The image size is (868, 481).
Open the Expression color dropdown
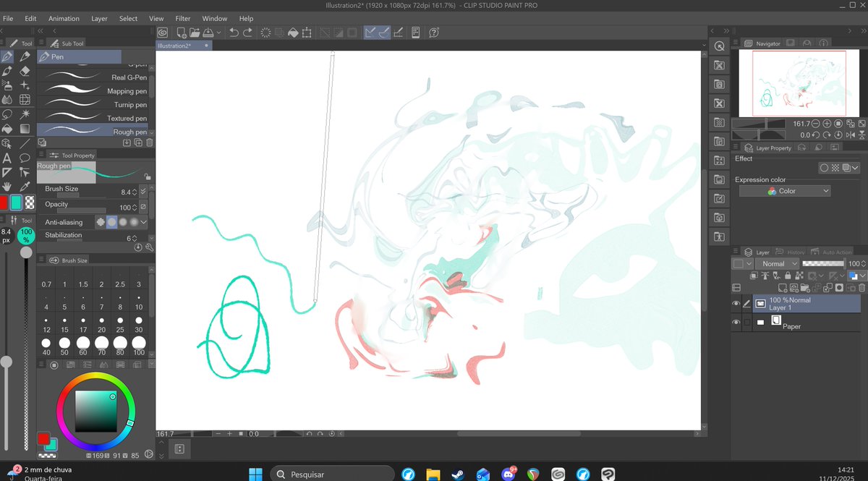pos(785,191)
